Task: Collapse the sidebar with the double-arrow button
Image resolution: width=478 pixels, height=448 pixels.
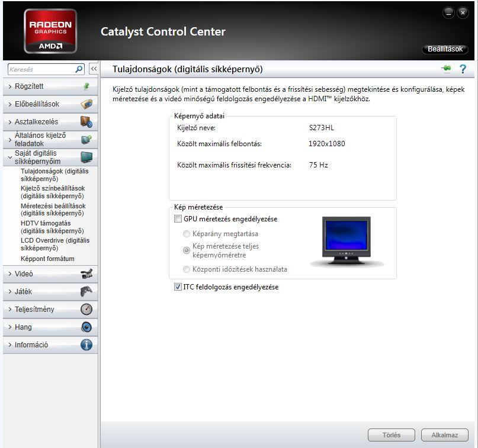Action: tap(94, 69)
